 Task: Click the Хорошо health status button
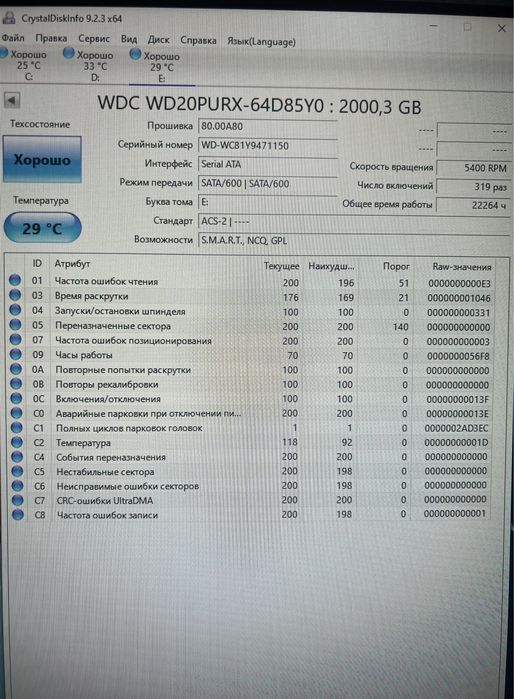click(42, 160)
